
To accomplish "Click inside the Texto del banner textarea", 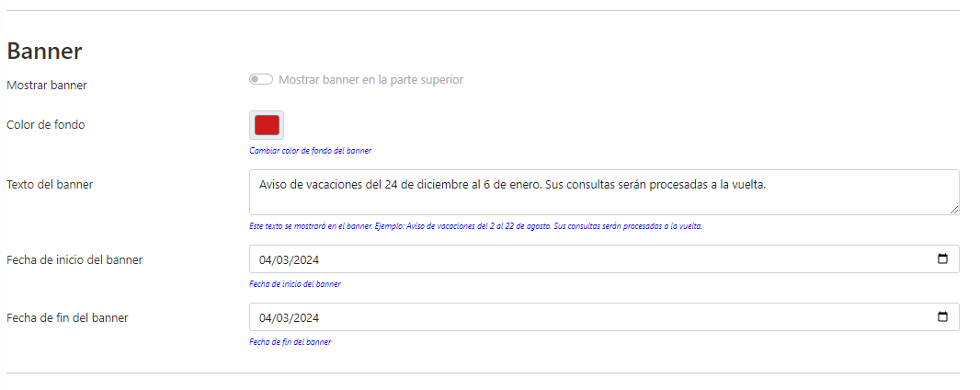I will coord(603,191).
